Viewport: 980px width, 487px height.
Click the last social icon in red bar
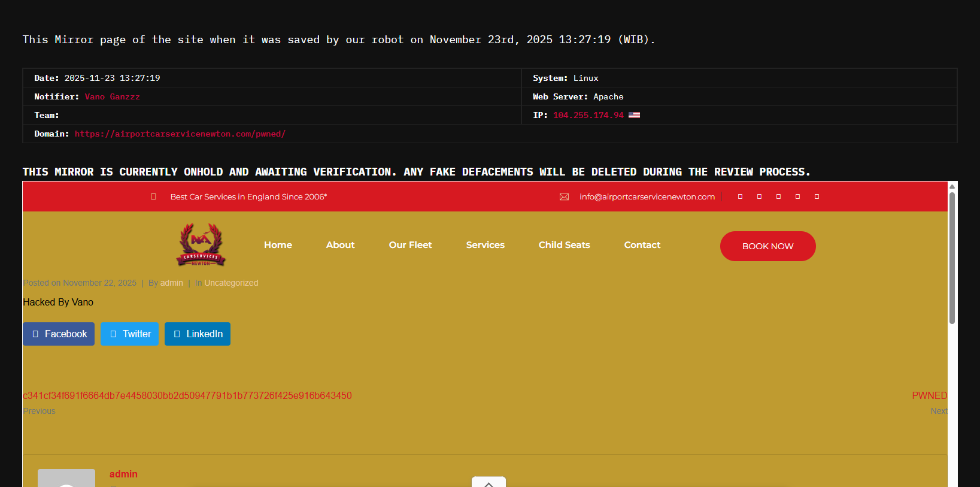tap(817, 196)
